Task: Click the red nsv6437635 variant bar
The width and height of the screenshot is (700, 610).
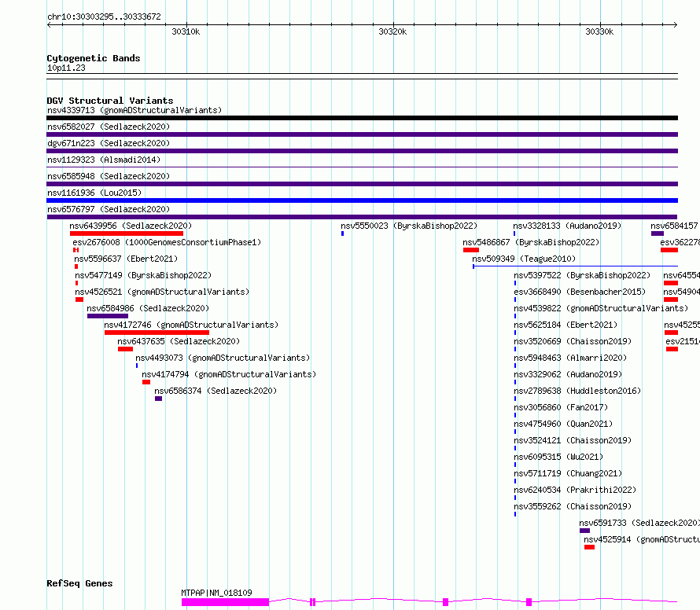Action: pos(125,349)
